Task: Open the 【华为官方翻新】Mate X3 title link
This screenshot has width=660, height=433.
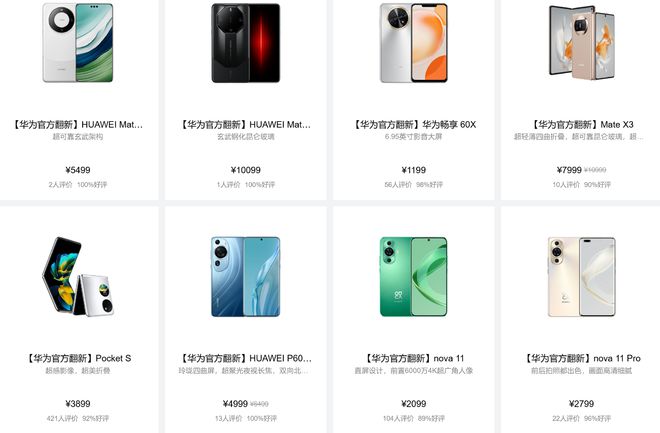Action: coord(582,125)
